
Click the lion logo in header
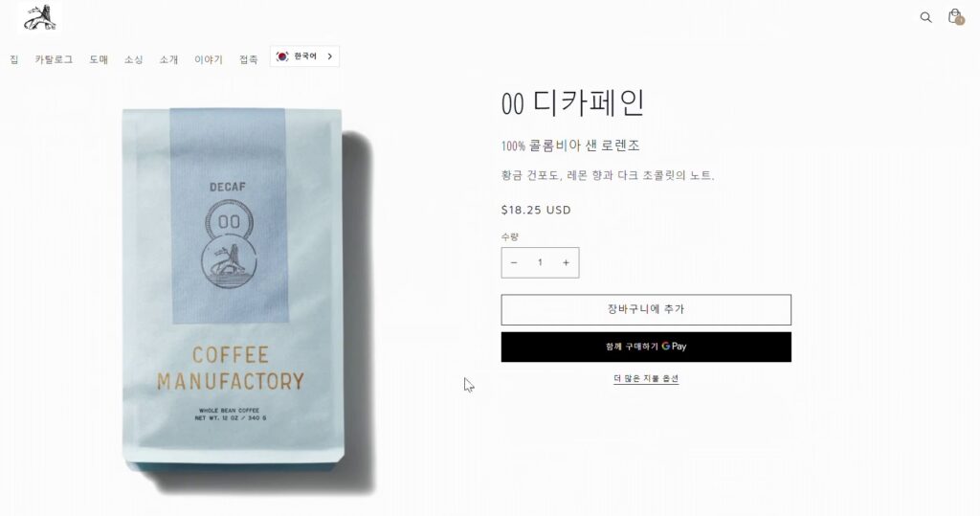(x=40, y=17)
